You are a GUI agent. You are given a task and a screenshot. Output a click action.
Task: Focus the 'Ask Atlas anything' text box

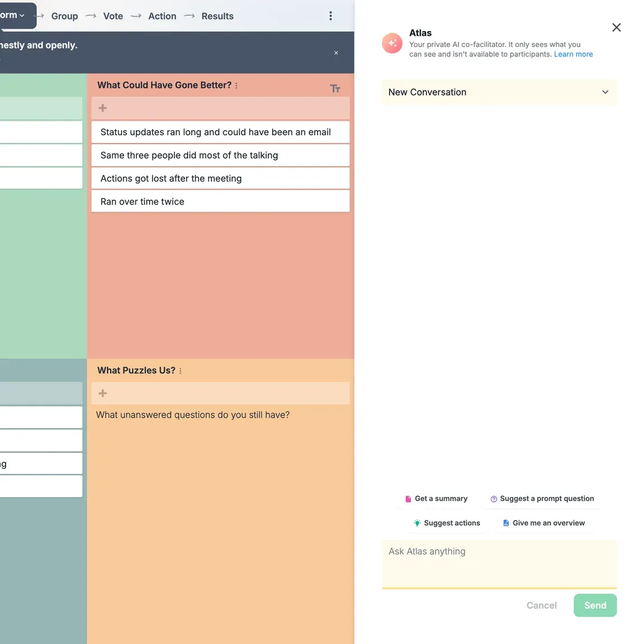(499, 564)
